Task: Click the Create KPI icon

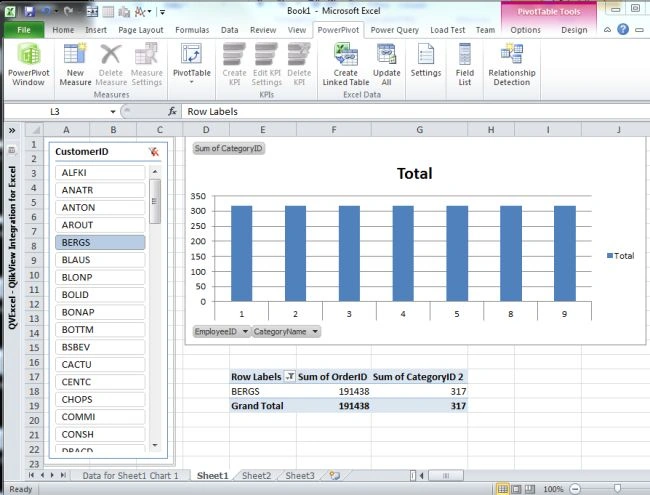Action: pyautogui.click(x=234, y=64)
